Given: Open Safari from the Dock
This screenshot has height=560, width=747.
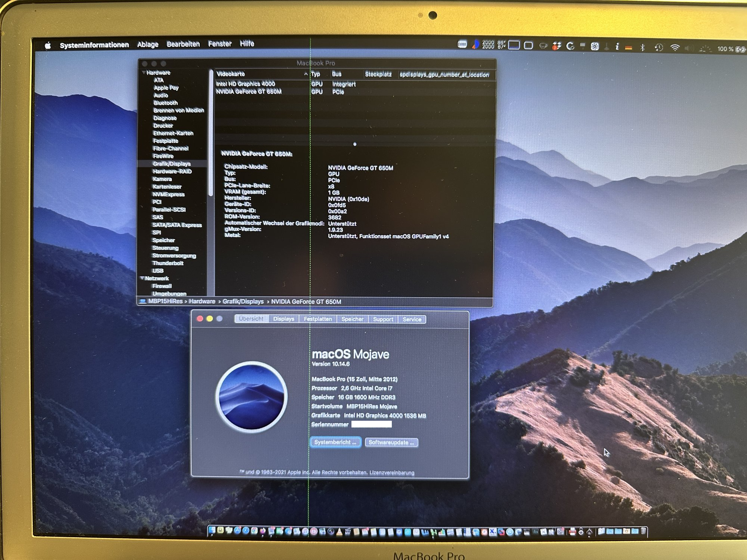Looking at the screenshot, I should [x=246, y=531].
